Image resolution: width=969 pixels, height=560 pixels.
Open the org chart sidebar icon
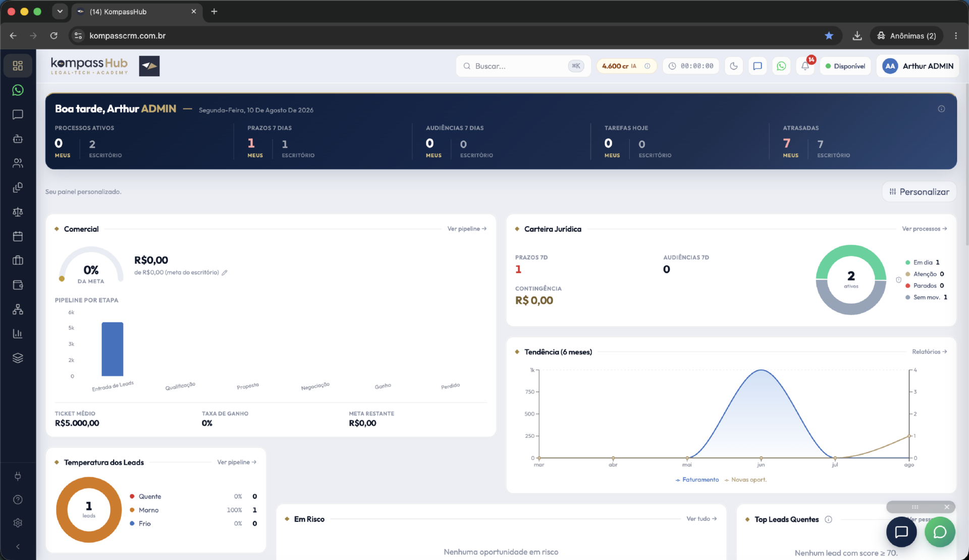click(x=18, y=309)
